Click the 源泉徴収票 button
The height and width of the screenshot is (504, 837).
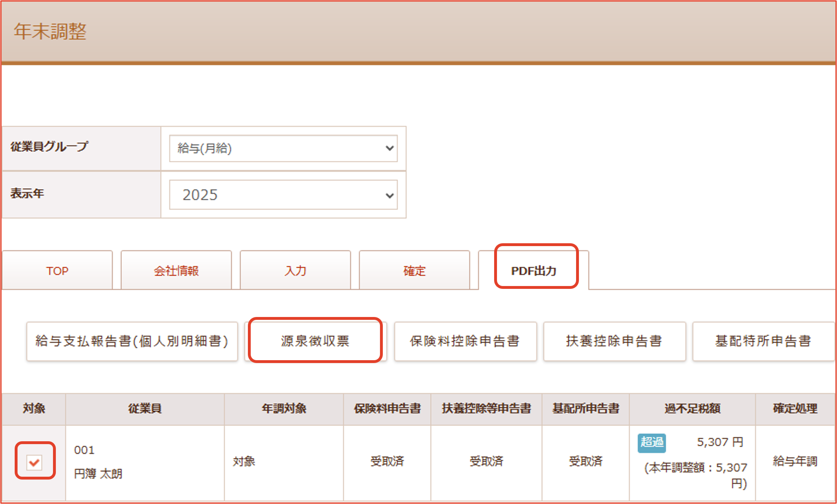[315, 341]
